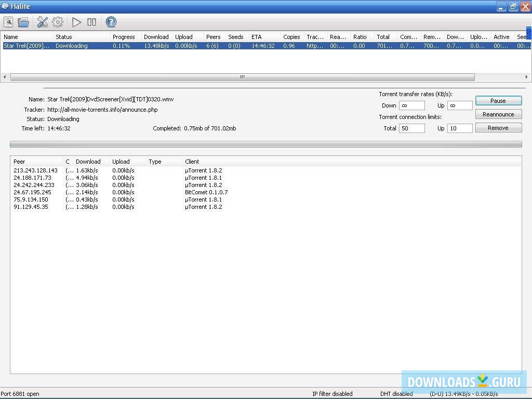Click the horizontal scrollbar thumb in the torrent list
This screenshot has width=532, height=399.
(243, 77)
